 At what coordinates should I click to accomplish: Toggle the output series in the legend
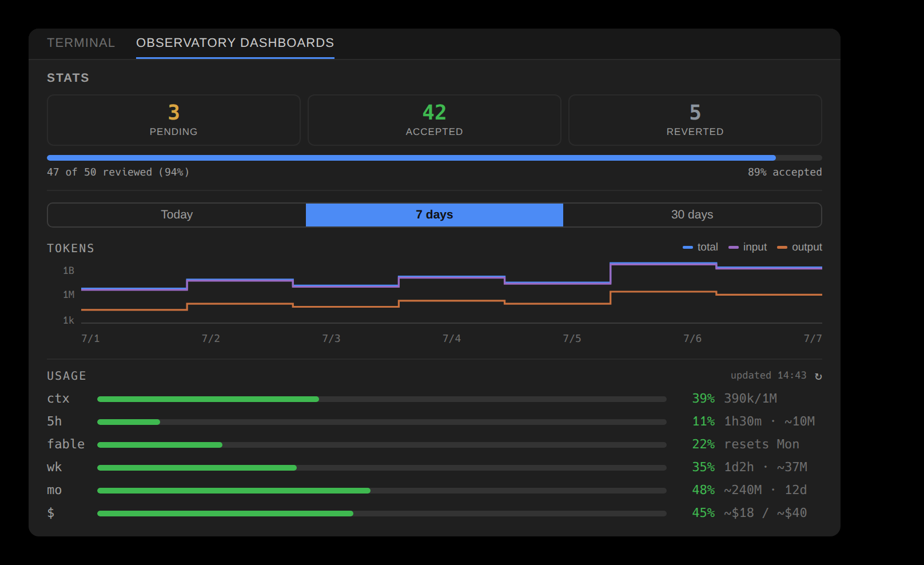coord(800,247)
